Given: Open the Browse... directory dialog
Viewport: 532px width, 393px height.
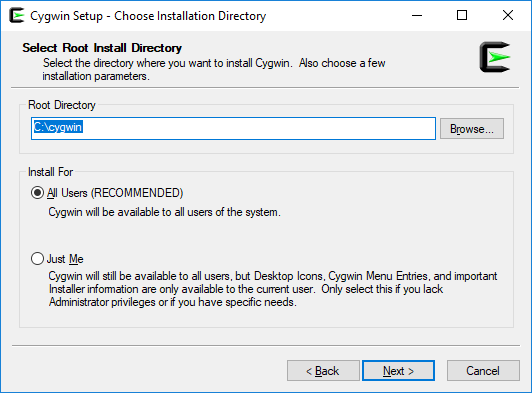Looking at the screenshot, I should [x=472, y=129].
